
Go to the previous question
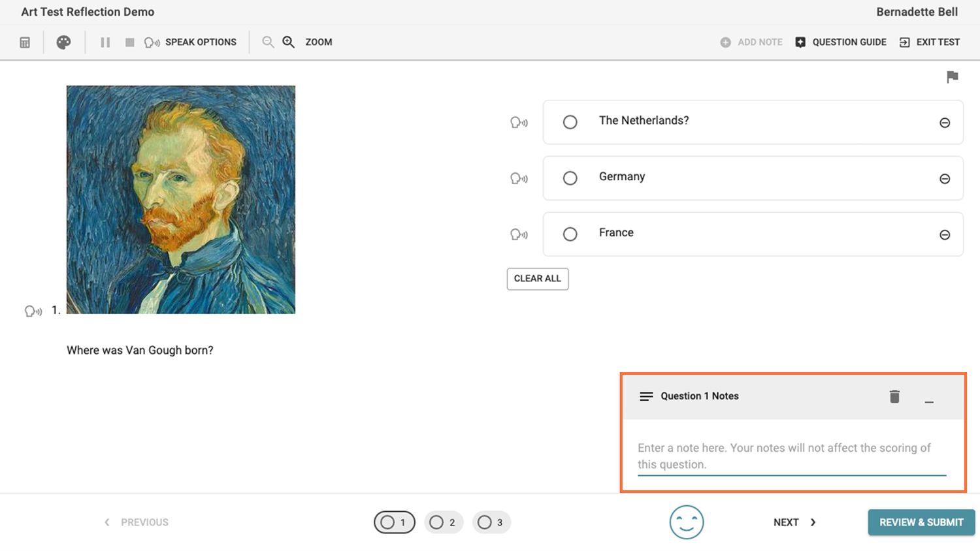pos(137,522)
